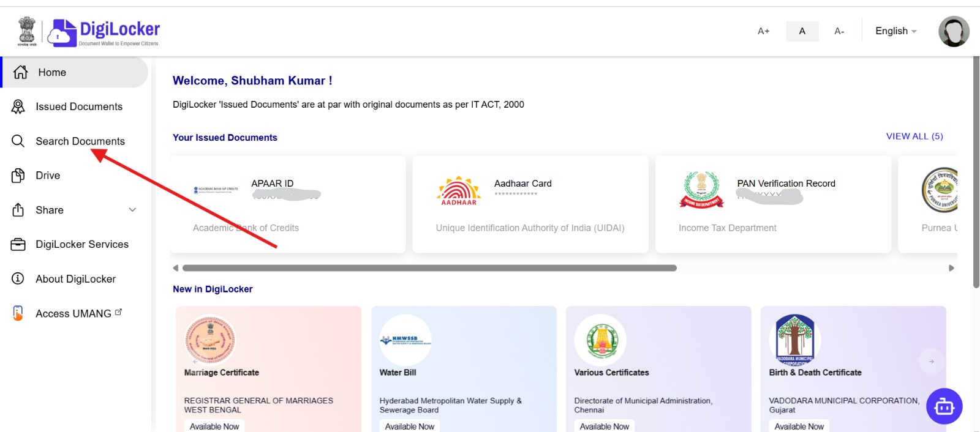Click 'REGISTRAR GENERAL OF MARRIAGES WEST BENGAL' text
Screen dimensions: 980x432
pyautogui.click(x=258, y=405)
